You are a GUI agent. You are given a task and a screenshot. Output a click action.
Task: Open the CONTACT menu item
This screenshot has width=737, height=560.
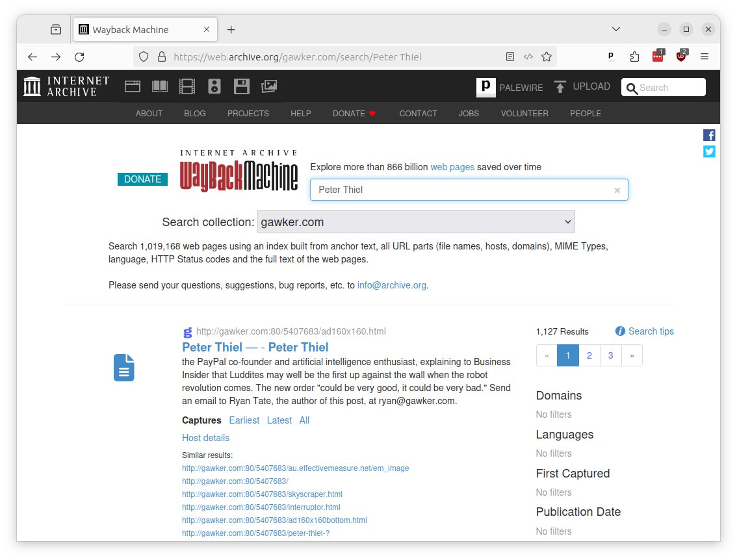pyautogui.click(x=419, y=113)
